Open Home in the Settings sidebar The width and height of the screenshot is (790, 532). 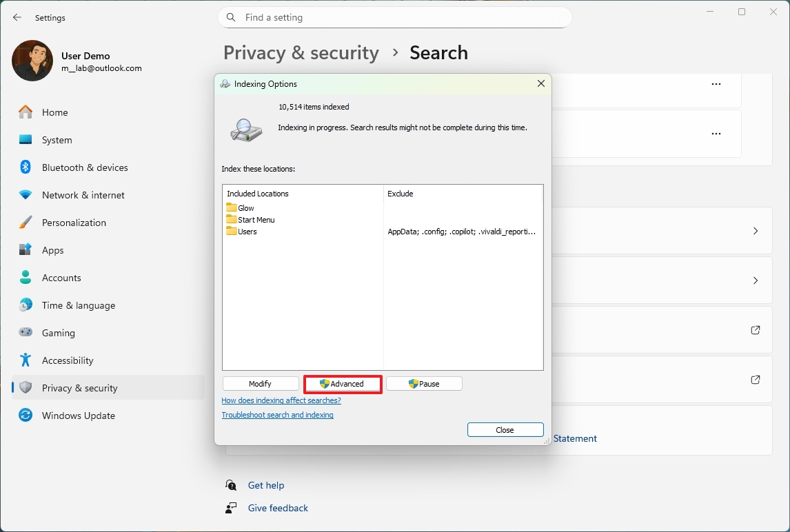(x=54, y=112)
